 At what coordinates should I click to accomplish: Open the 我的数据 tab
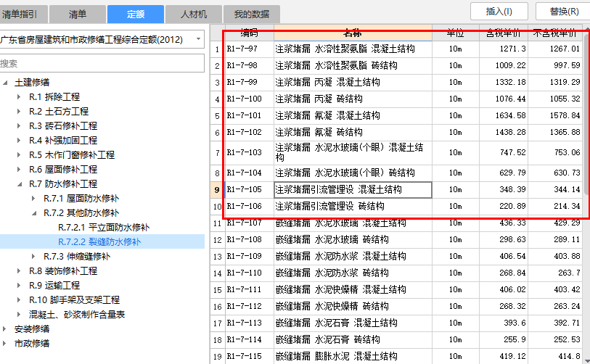click(251, 15)
